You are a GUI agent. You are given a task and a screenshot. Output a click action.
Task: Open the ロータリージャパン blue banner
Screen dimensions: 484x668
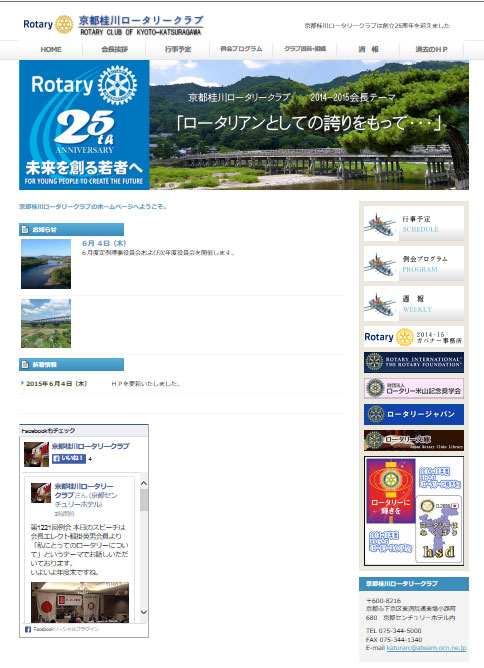coord(414,414)
